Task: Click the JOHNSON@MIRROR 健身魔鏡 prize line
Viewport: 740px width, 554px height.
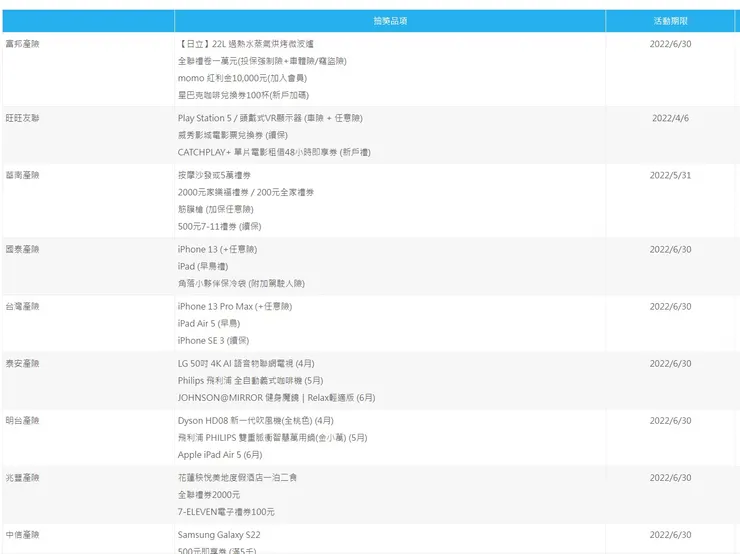Action: click(277, 397)
